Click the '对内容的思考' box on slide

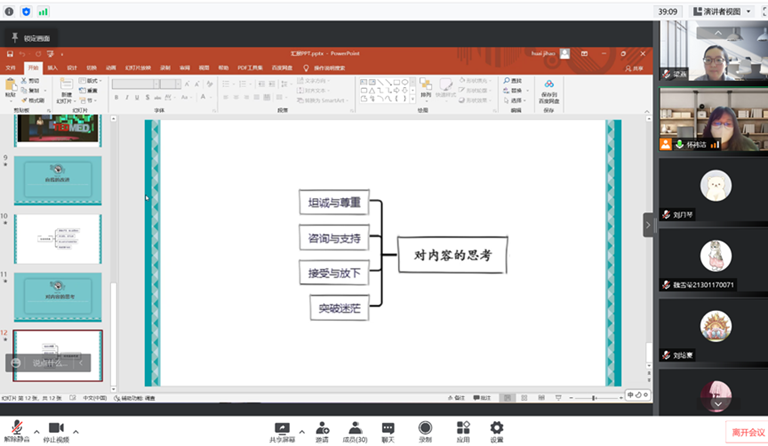coord(452,255)
